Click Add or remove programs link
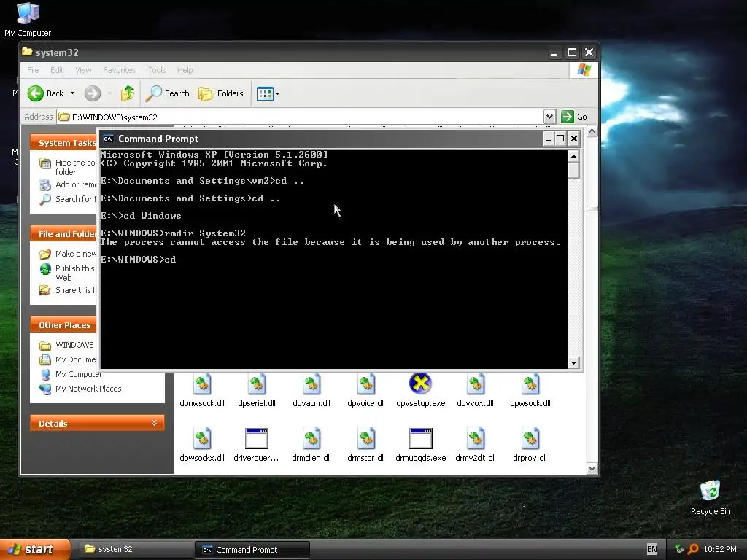Image resolution: width=747 pixels, height=560 pixels. (x=76, y=184)
